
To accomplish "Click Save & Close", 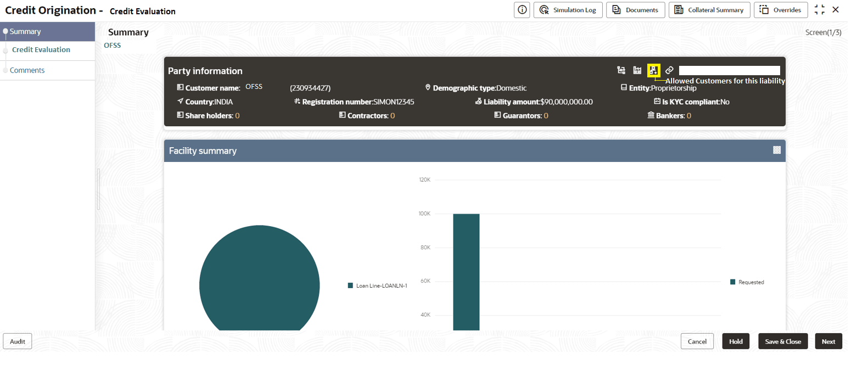I will click(x=783, y=341).
